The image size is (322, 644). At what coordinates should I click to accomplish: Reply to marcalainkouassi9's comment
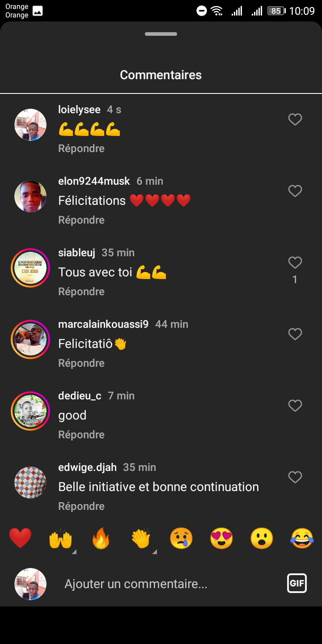click(81, 363)
